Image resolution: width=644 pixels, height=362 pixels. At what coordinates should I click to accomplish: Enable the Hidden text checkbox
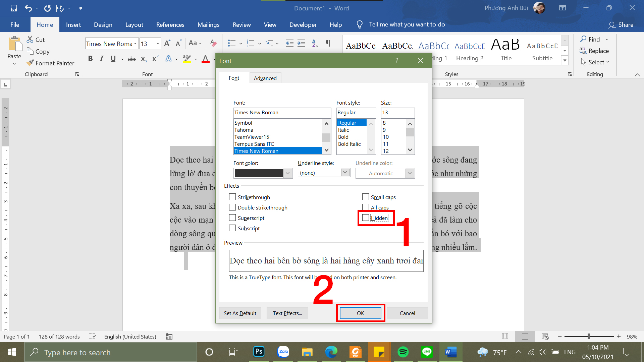(x=365, y=218)
